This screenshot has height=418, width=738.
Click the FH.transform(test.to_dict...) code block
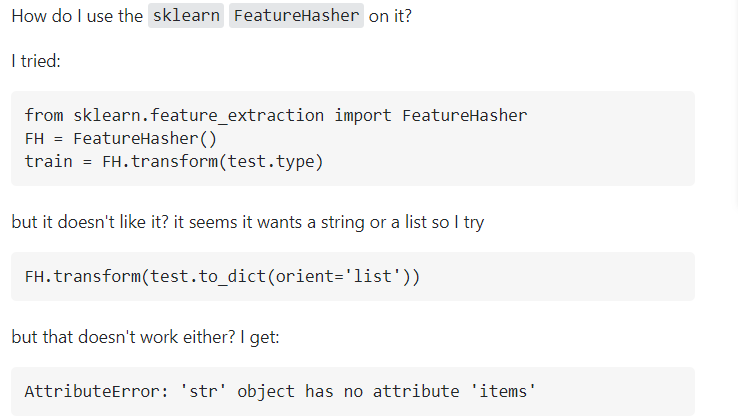point(222,276)
